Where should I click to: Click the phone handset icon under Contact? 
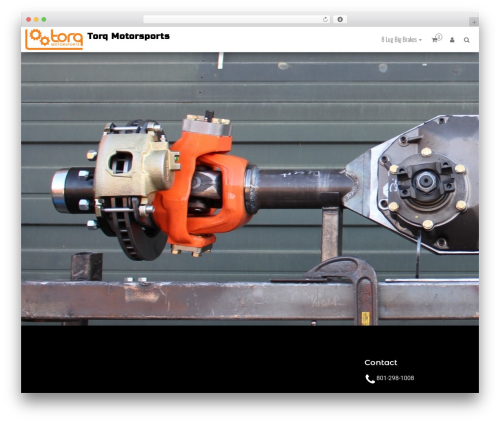370,379
